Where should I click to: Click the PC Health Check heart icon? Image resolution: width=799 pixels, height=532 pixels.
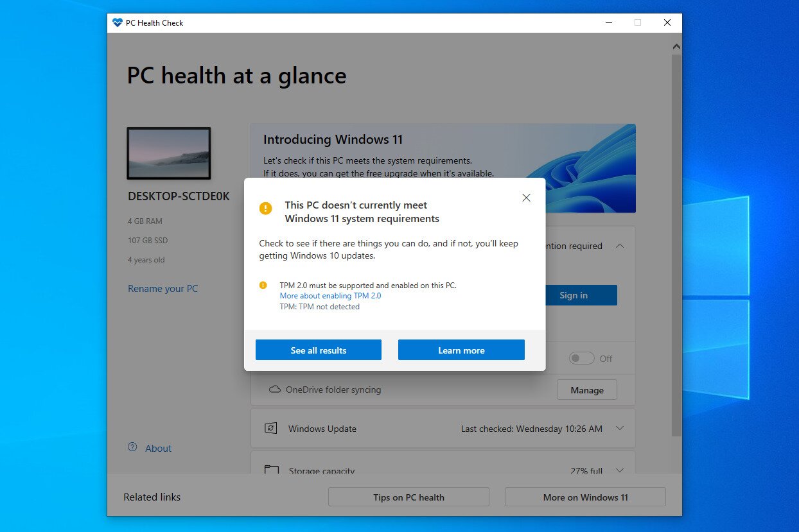click(117, 22)
